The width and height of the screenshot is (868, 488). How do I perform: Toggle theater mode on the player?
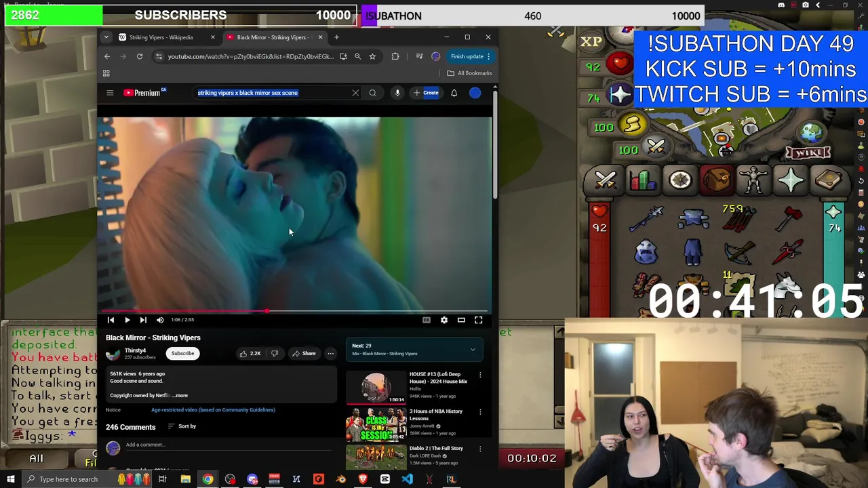click(461, 320)
